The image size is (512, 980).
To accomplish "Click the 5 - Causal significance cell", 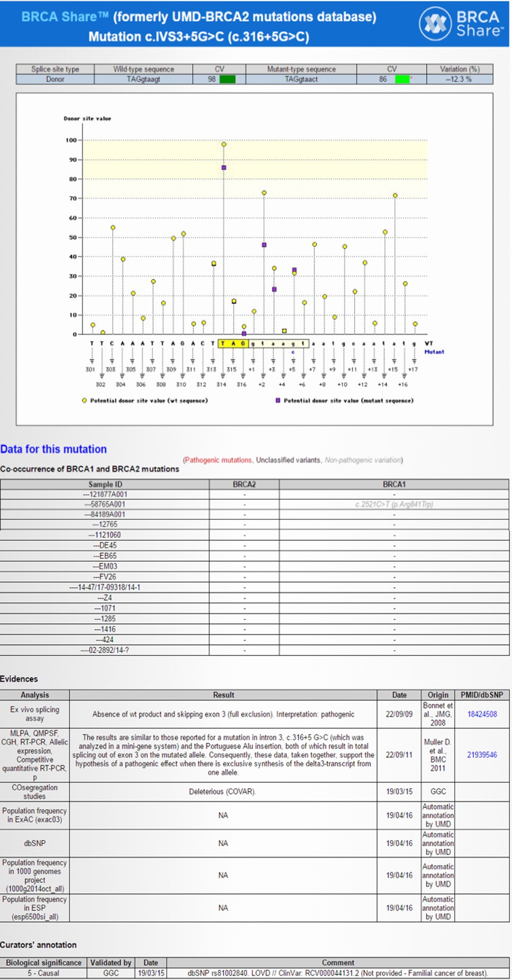I will [x=43, y=973].
